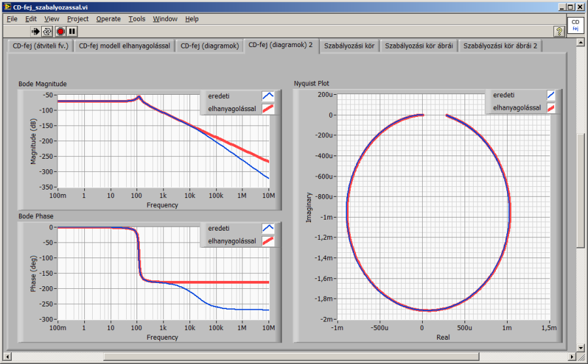588x364 pixels.
Task: Click Bode Phase elhanyagolással legend icon
Action: coord(268,241)
